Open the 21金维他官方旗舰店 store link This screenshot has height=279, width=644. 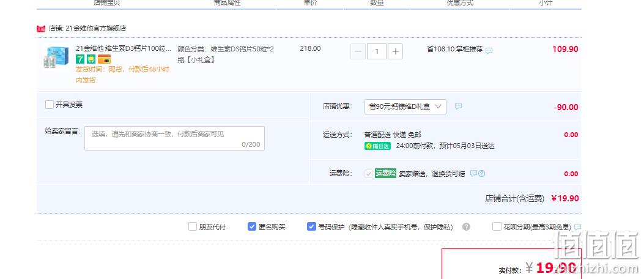[95, 28]
